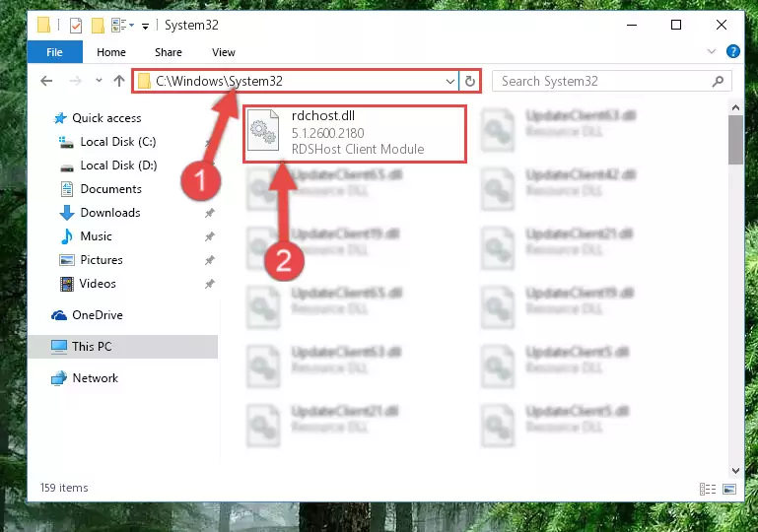Viewport: 758px width, 532px height.
Task: Click the Properties icon in quick access toolbar
Action: coord(76,26)
